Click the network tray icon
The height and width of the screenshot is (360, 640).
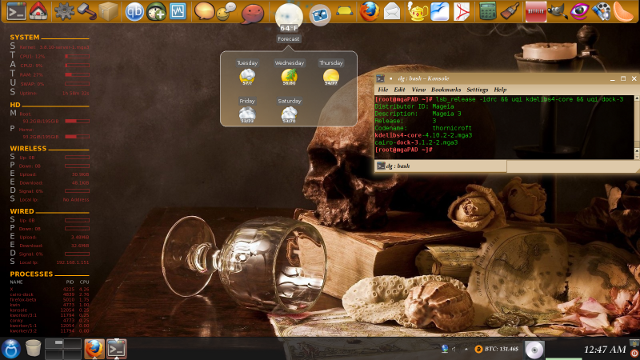click(445, 349)
